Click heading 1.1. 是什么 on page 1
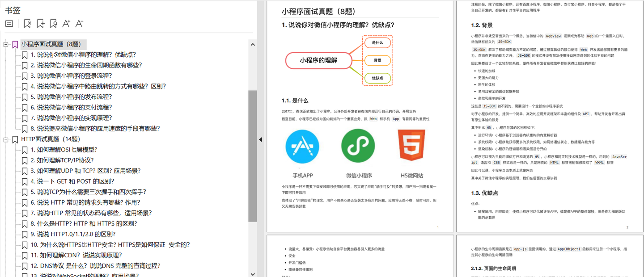The image size is (644, 277). point(295,101)
